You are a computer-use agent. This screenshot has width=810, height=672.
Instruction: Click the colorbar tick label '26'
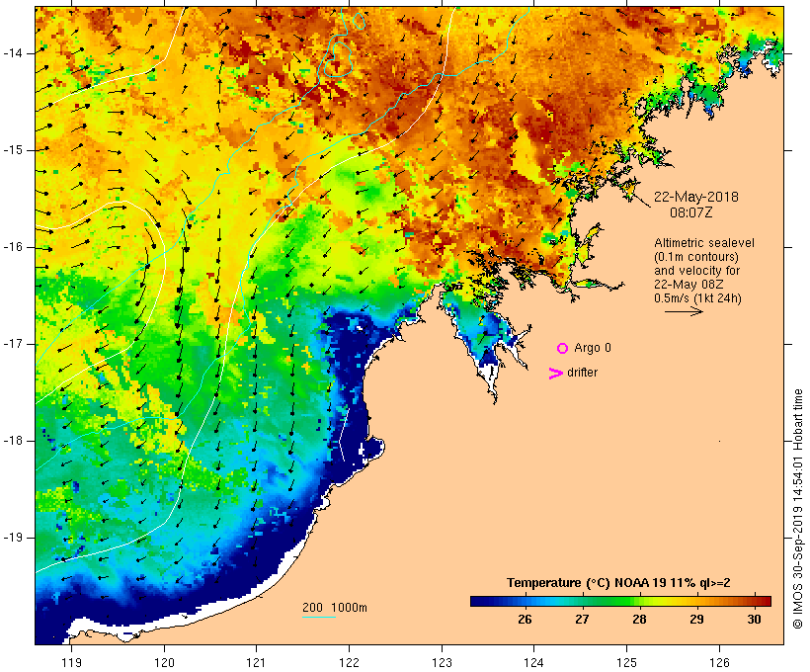click(525, 620)
